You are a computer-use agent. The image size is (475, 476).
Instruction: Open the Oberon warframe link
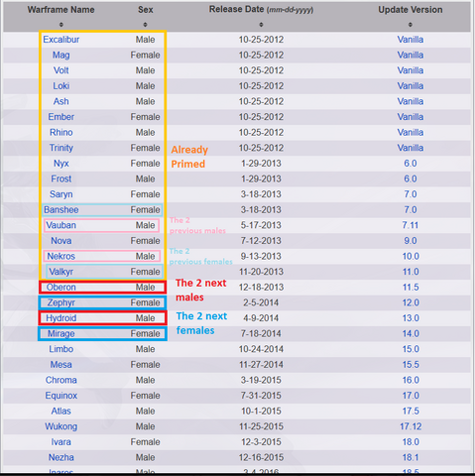click(61, 288)
